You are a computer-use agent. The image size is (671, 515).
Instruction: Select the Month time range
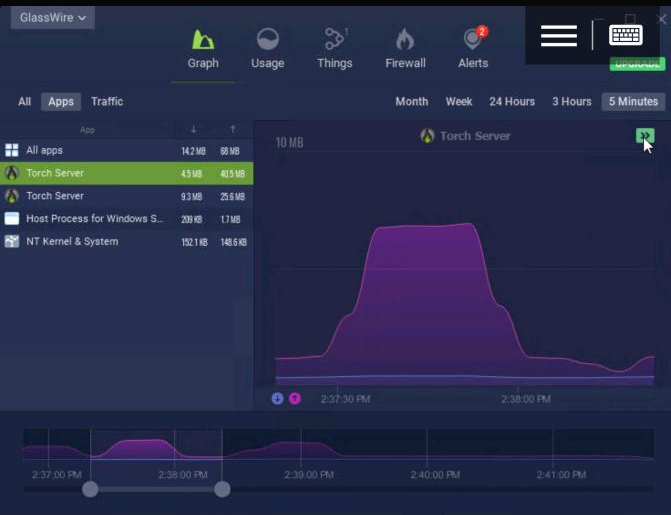[411, 101]
